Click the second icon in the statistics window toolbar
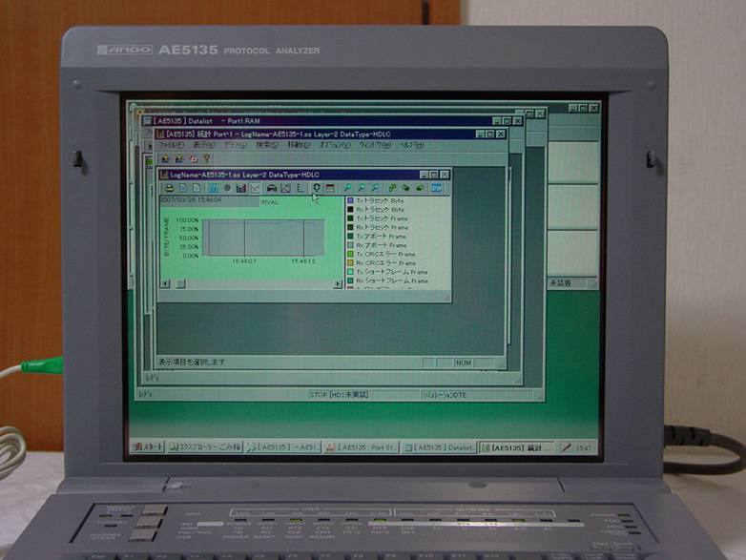This screenshot has width=746, height=560. coord(179,158)
